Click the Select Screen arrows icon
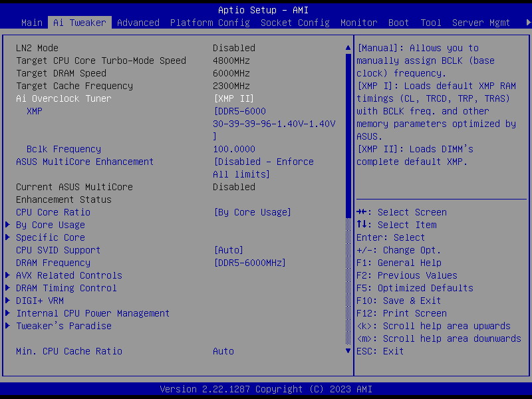The image size is (532, 399). click(x=361, y=212)
